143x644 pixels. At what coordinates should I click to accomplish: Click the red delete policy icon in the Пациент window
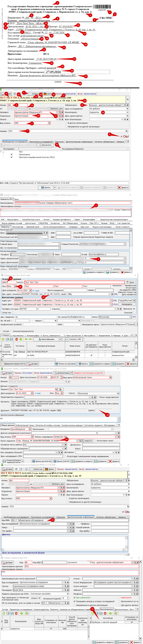pyautogui.click(x=16, y=339)
